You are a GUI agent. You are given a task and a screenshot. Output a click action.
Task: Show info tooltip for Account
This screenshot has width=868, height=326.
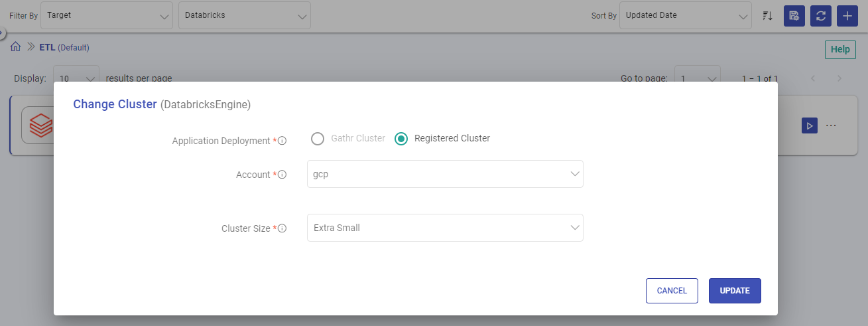click(282, 175)
